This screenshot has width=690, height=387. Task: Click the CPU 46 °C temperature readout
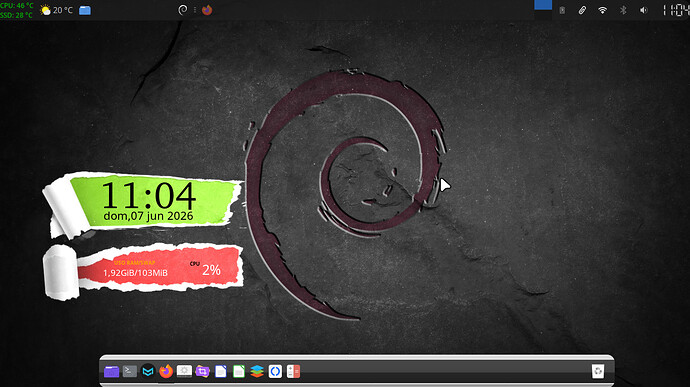coord(17,5)
